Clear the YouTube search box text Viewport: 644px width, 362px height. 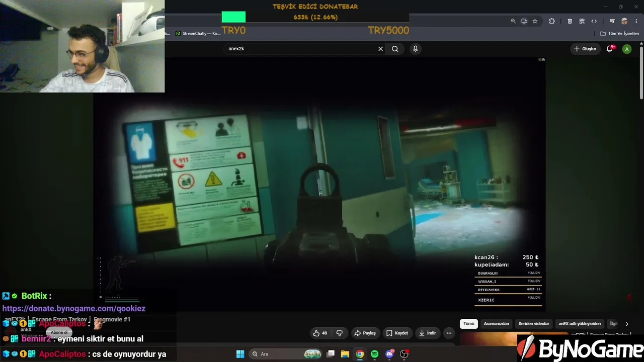click(380, 49)
